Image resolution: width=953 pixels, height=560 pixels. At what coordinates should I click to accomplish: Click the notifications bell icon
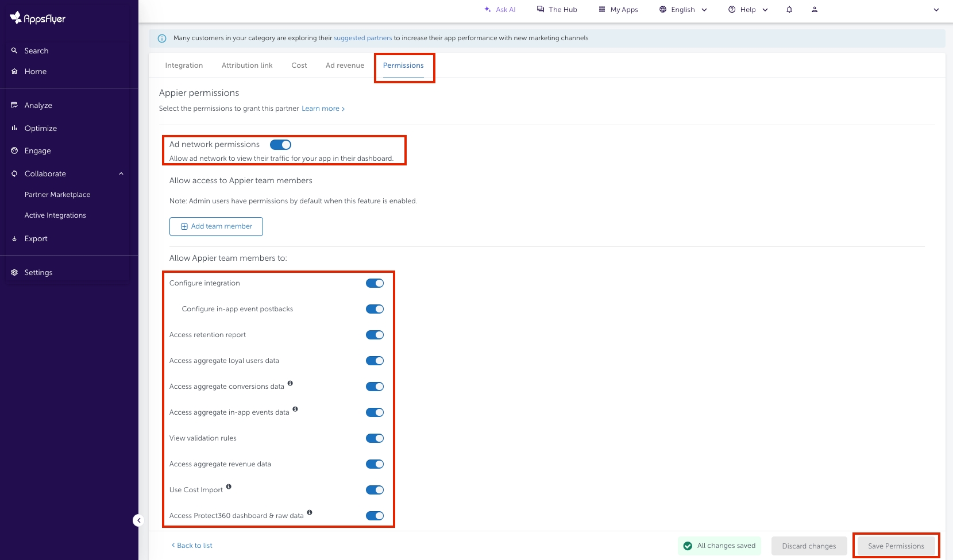pos(789,10)
